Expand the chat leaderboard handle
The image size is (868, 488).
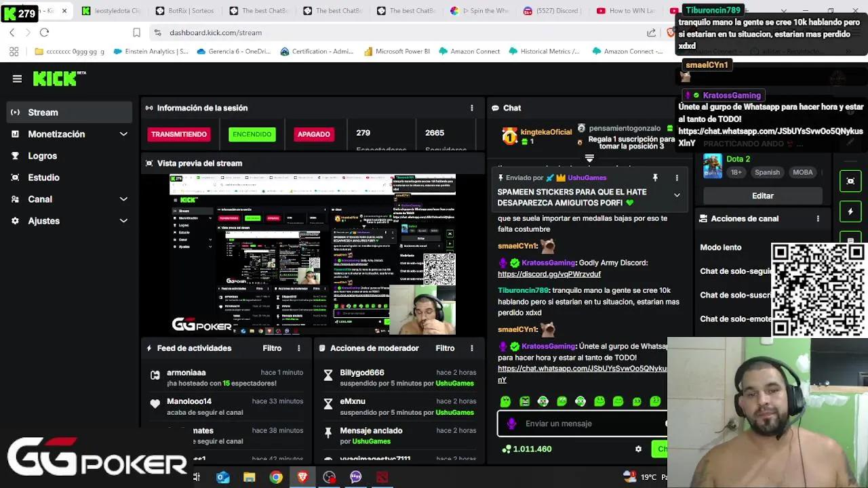coord(589,159)
